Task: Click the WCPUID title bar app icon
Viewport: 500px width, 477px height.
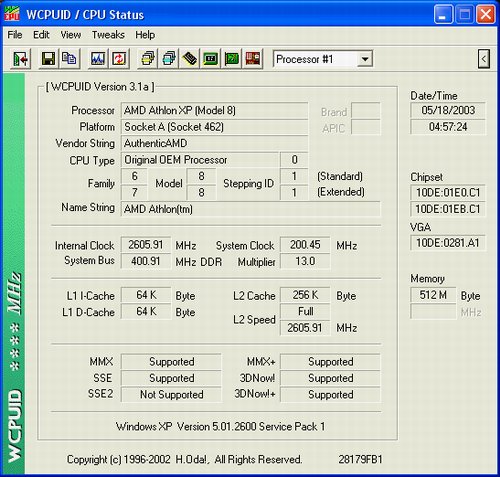Action: (x=12, y=14)
